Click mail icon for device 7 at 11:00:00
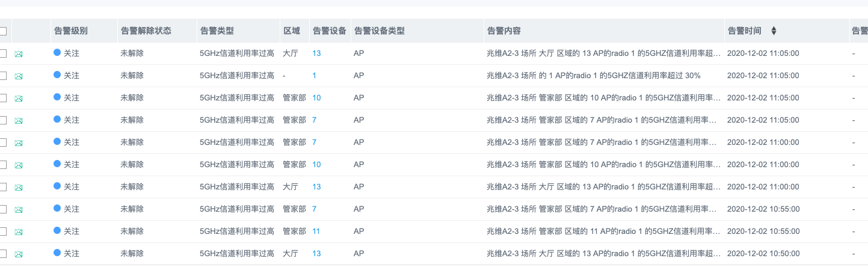This screenshot has height=270, width=868. [x=19, y=143]
